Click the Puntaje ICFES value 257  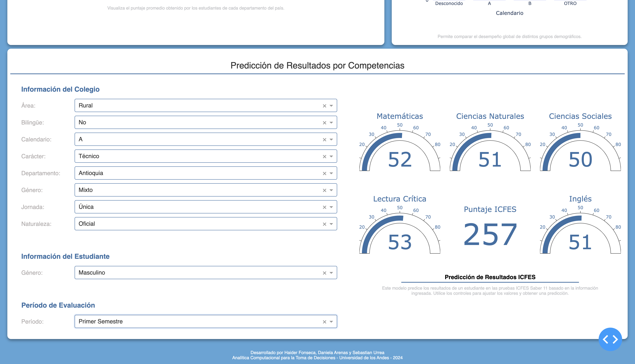490,235
